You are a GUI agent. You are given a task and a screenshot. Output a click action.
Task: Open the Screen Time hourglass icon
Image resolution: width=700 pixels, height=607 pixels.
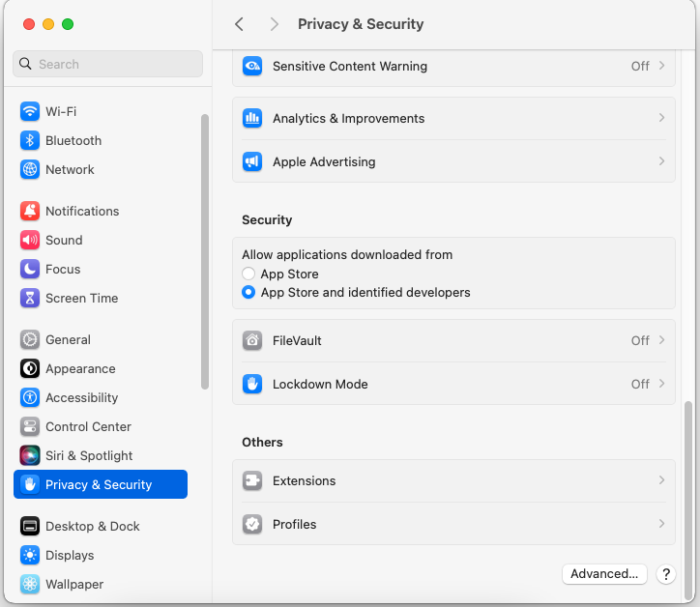(x=30, y=298)
